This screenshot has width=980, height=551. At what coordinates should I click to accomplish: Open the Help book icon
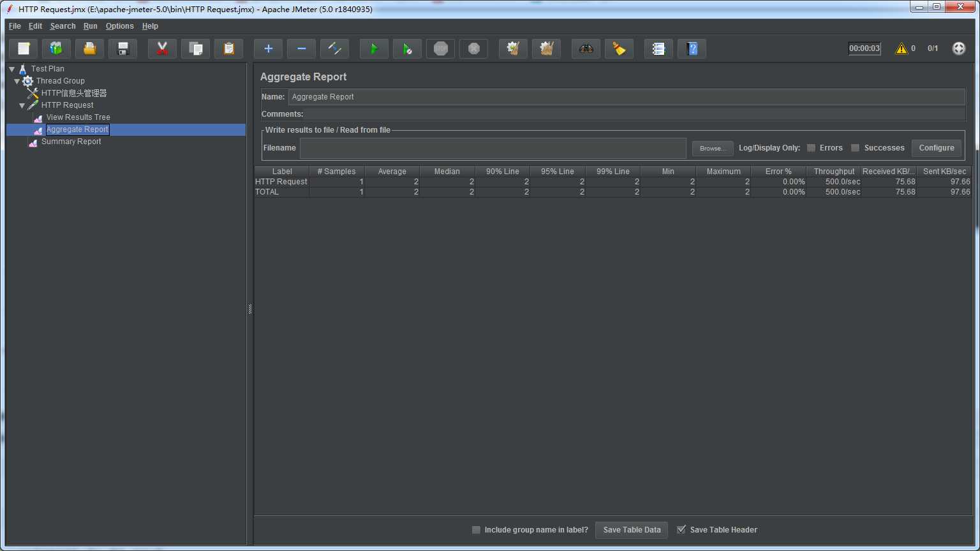(x=692, y=48)
